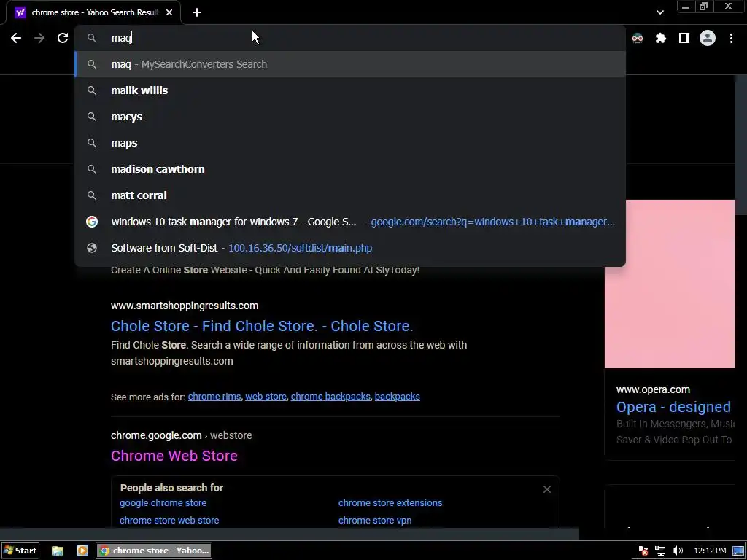Select the 'maq - MySearchConverters Search' suggestion
This screenshot has width=747, height=560.
(350, 64)
